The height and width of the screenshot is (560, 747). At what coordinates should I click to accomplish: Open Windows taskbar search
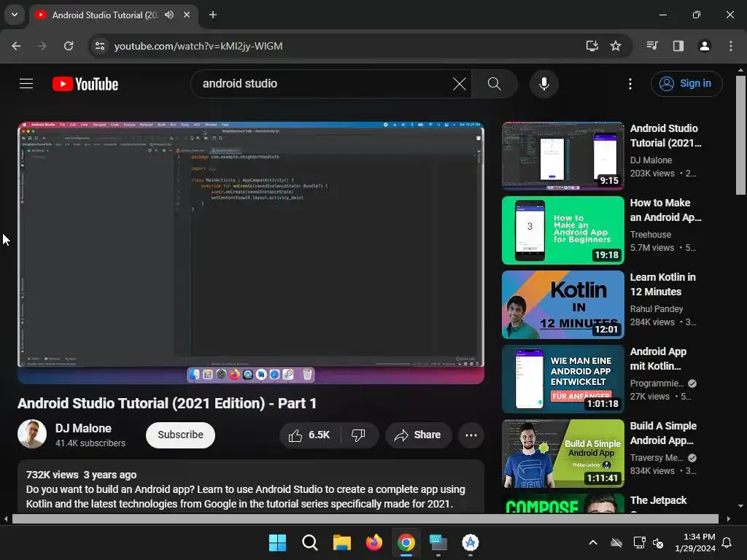click(x=309, y=542)
